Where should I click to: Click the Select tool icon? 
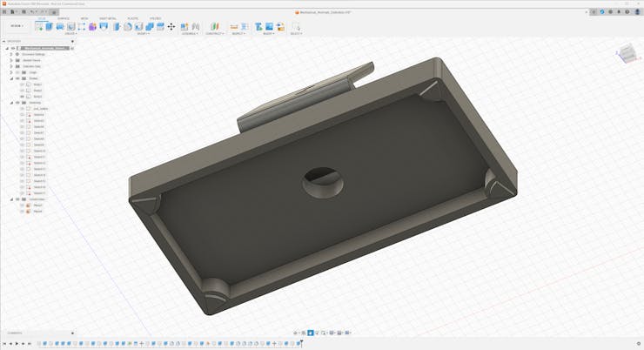(x=296, y=27)
